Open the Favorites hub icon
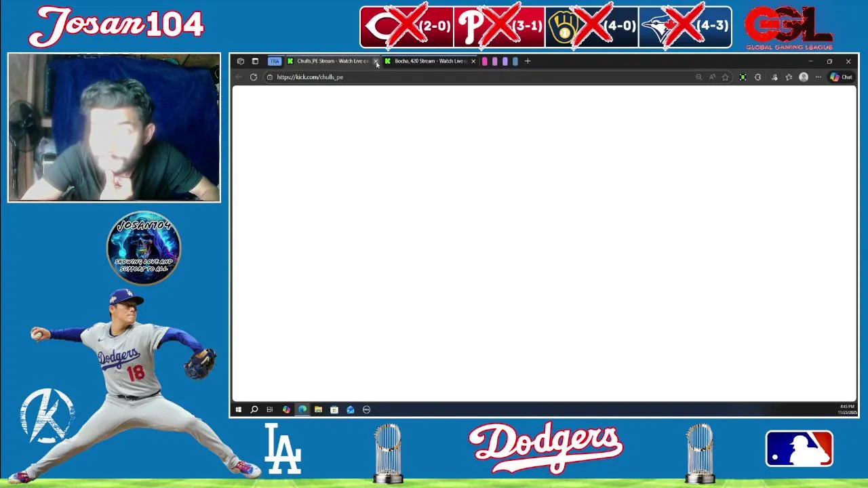Screen dimensions: 868x488 789,77
